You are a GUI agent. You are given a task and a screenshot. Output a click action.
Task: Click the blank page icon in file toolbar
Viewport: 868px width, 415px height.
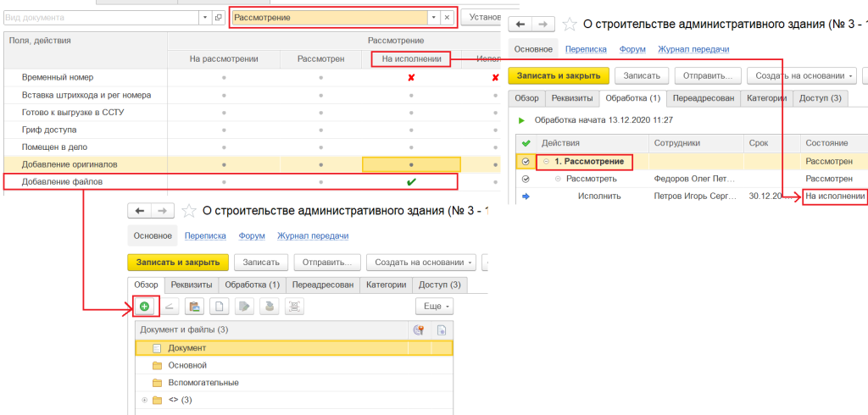pyautogui.click(x=220, y=306)
